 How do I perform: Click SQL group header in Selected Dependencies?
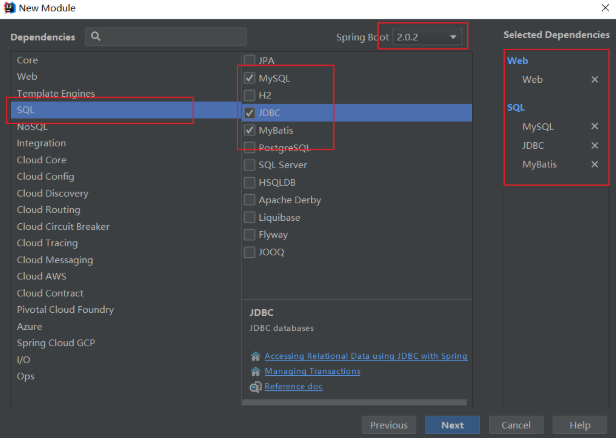[x=516, y=108]
